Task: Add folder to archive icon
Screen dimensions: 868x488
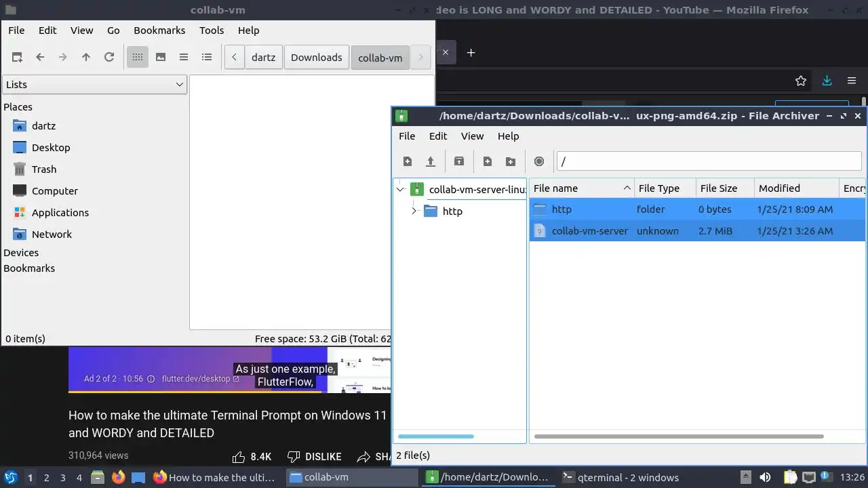Action: (x=511, y=161)
